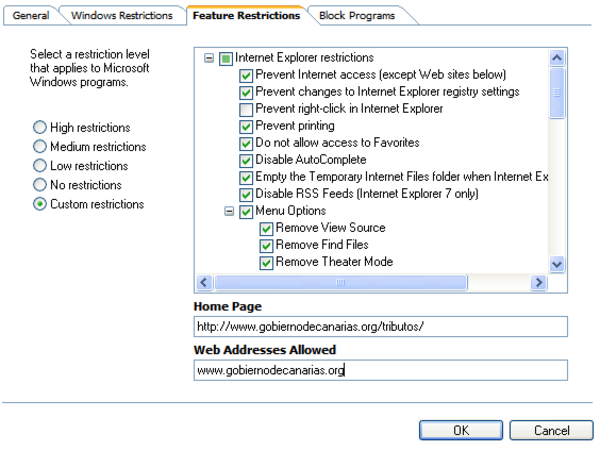Open the Windows Restrictions tab
The image size is (600, 451).
click(x=121, y=15)
